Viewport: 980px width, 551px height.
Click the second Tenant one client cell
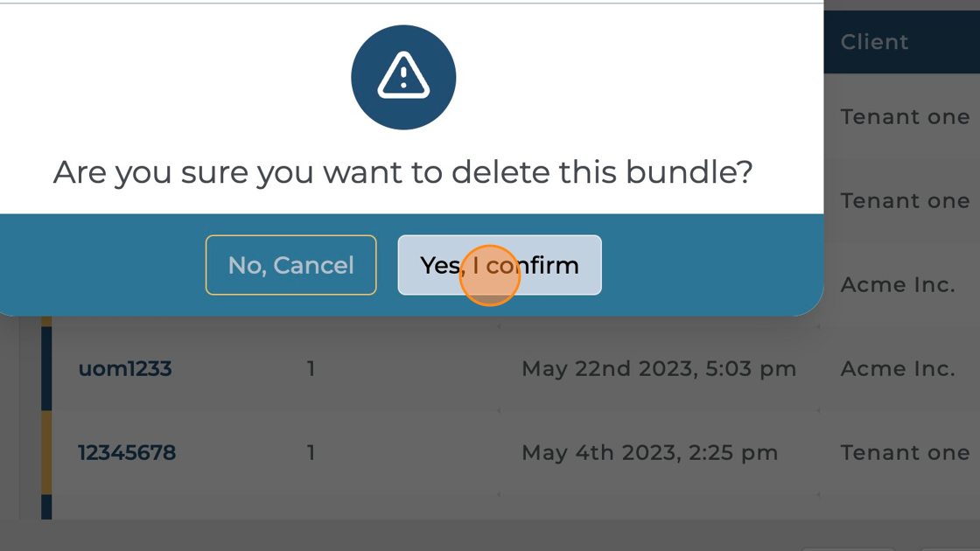pyautogui.click(x=905, y=201)
